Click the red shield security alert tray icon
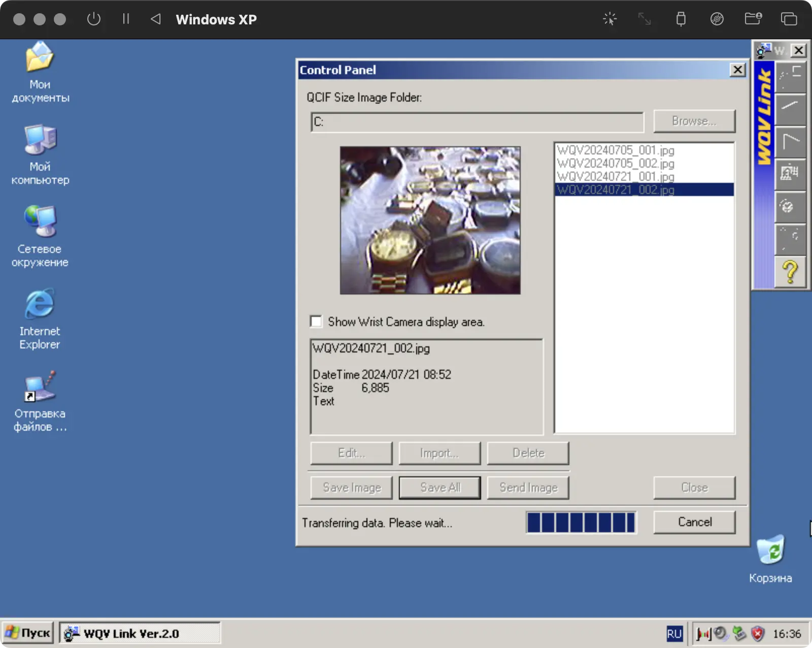Image resolution: width=812 pixels, height=648 pixels. (758, 633)
